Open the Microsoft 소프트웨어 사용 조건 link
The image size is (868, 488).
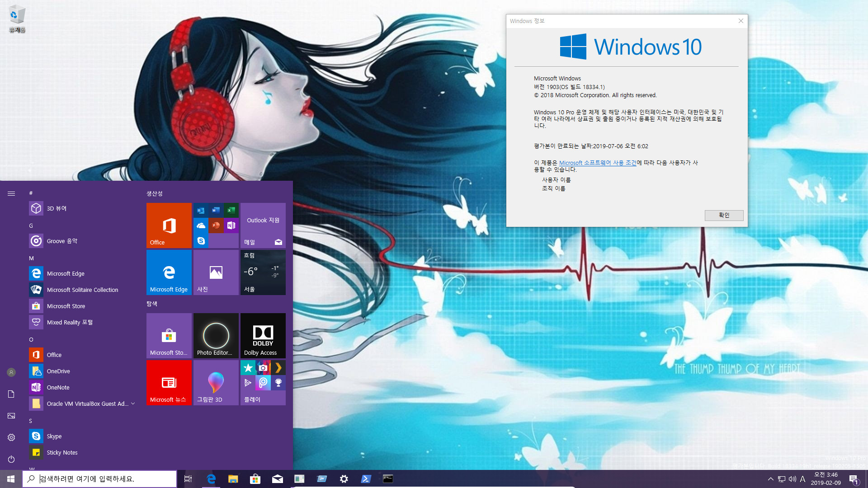tap(598, 163)
